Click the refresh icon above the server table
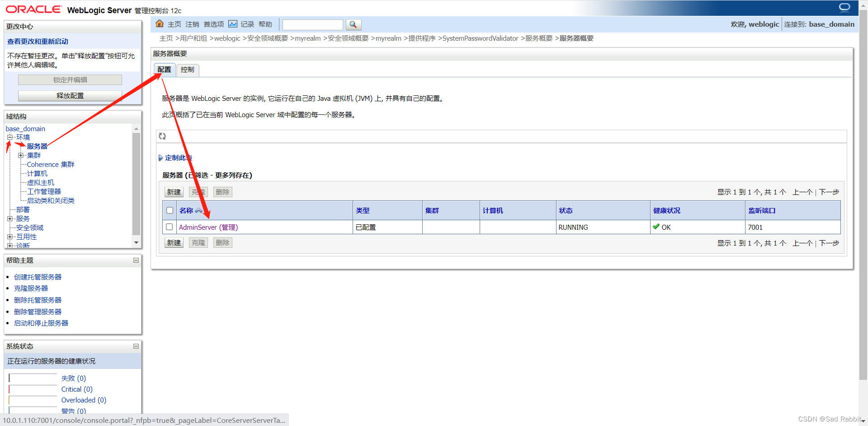Image resolution: width=868 pixels, height=426 pixels. coord(162,136)
